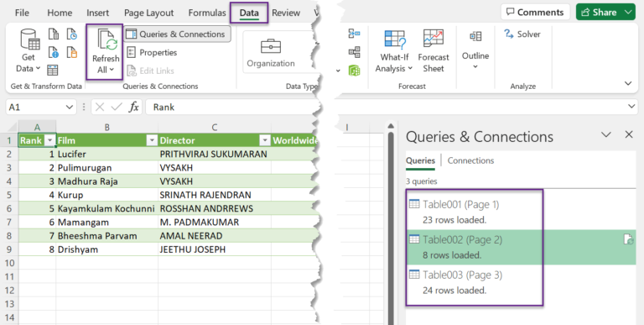
Task: Click the formula bar Cancel icon
Action: pos(100,107)
